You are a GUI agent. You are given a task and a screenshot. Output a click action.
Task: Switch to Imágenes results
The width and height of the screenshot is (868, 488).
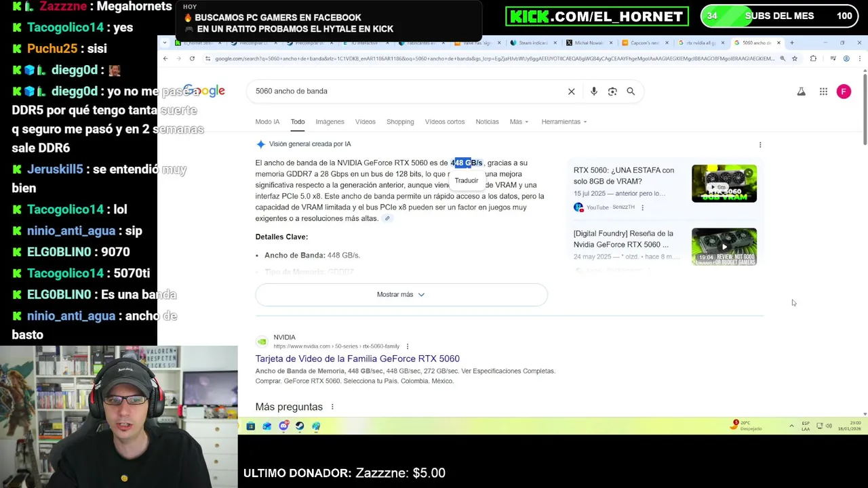tap(330, 122)
